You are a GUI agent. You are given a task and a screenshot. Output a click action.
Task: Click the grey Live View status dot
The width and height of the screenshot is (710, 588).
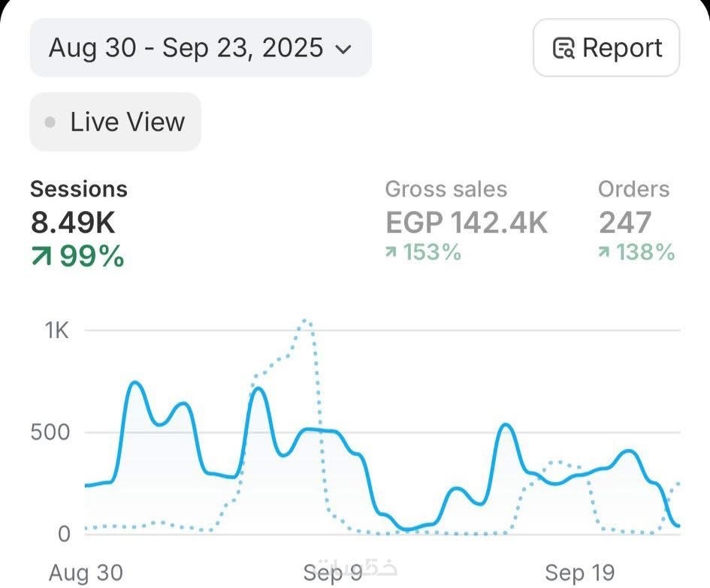[50, 122]
